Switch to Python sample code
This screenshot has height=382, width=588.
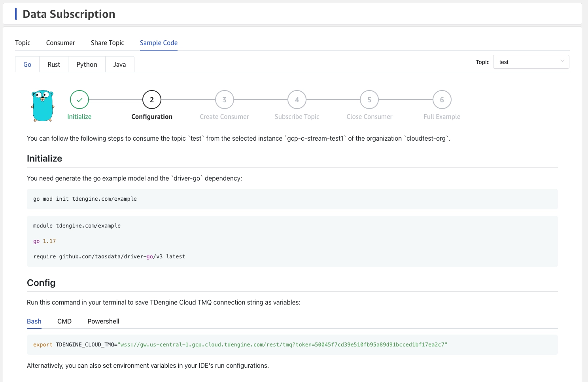click(x=87, y=64)
